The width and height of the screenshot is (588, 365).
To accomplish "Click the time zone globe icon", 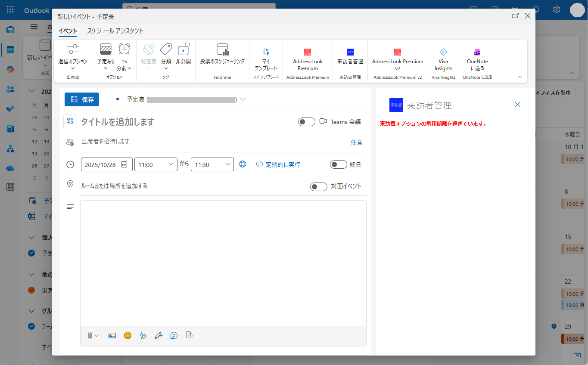I will tap(243, 164).
